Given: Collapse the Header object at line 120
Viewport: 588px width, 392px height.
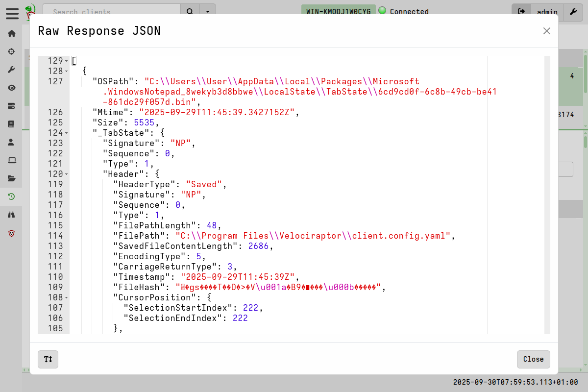Looking at the screenshot, I should pos(67,174).
